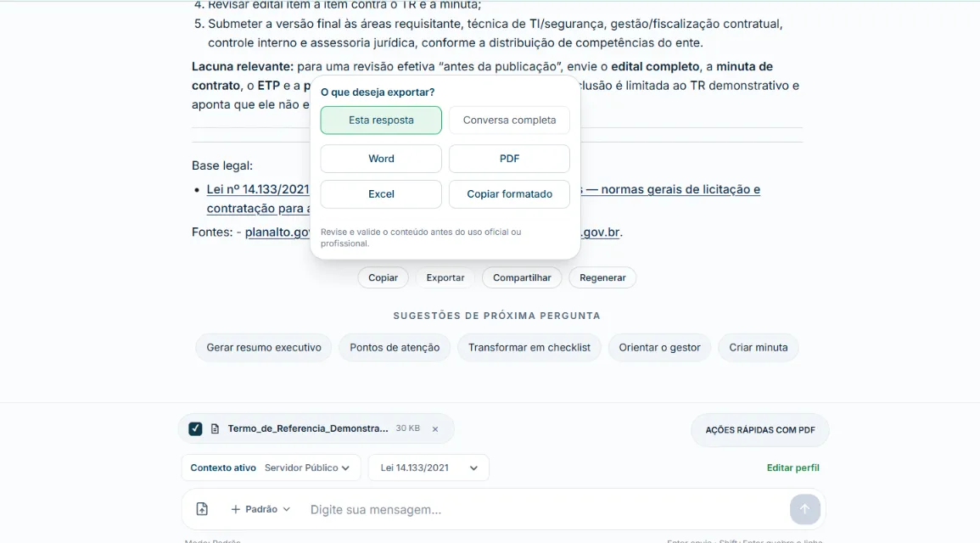980x543 pixels.
Task: Open Lei 14.133/2021 dropdown
Action: [428, 467]
